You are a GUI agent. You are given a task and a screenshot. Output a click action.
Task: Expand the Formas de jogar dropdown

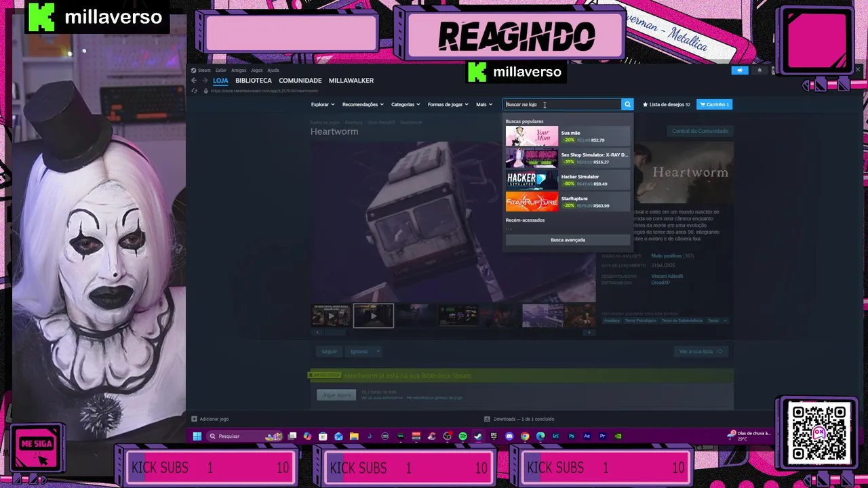click(448, 104)
